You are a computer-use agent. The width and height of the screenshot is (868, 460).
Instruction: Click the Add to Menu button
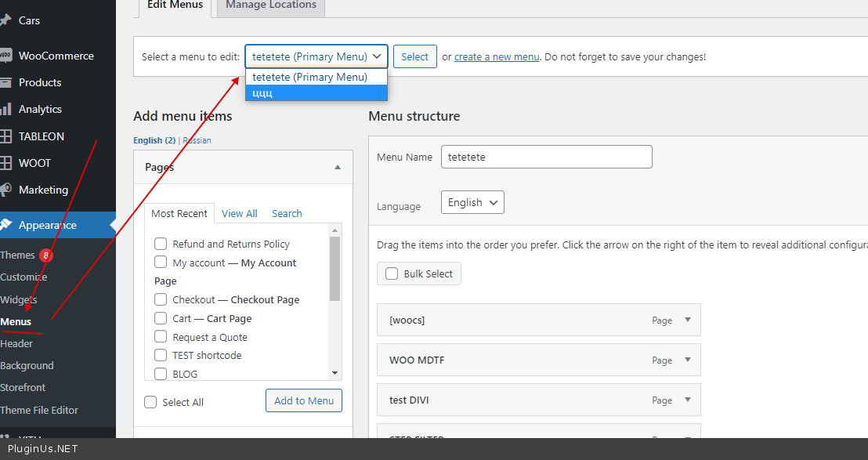[304, 400]
